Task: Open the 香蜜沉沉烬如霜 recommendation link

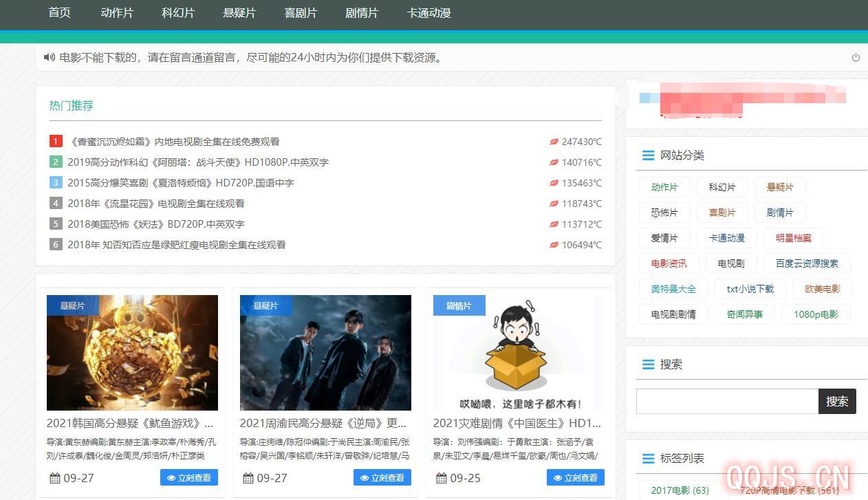Action: click(174, 142)
